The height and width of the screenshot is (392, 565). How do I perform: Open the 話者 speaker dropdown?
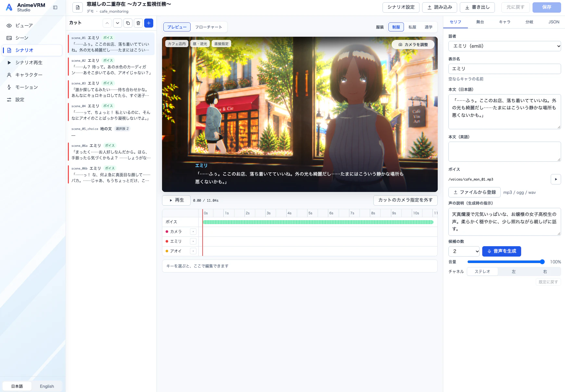(505, 46)
